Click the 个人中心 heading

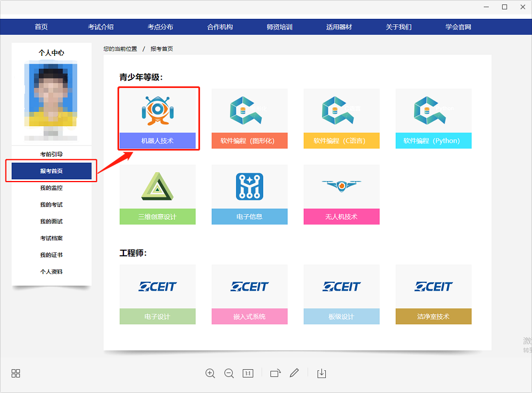51,53
